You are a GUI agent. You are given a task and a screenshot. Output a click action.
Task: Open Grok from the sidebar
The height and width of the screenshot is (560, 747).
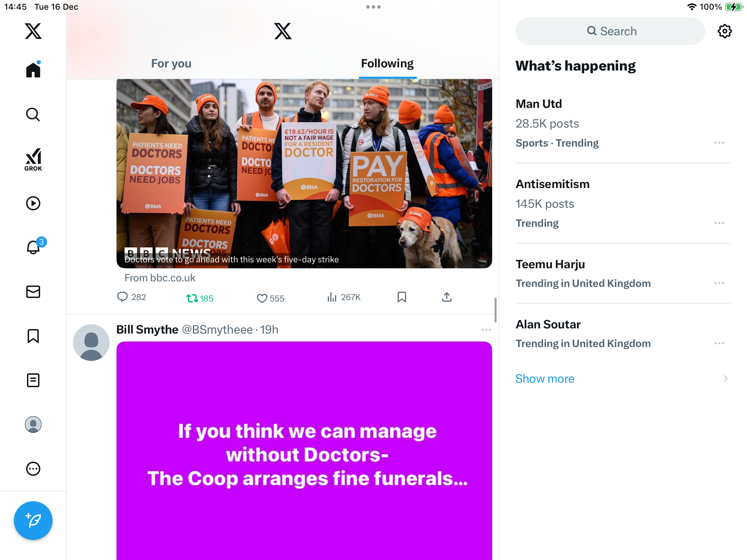pos(33,159)
